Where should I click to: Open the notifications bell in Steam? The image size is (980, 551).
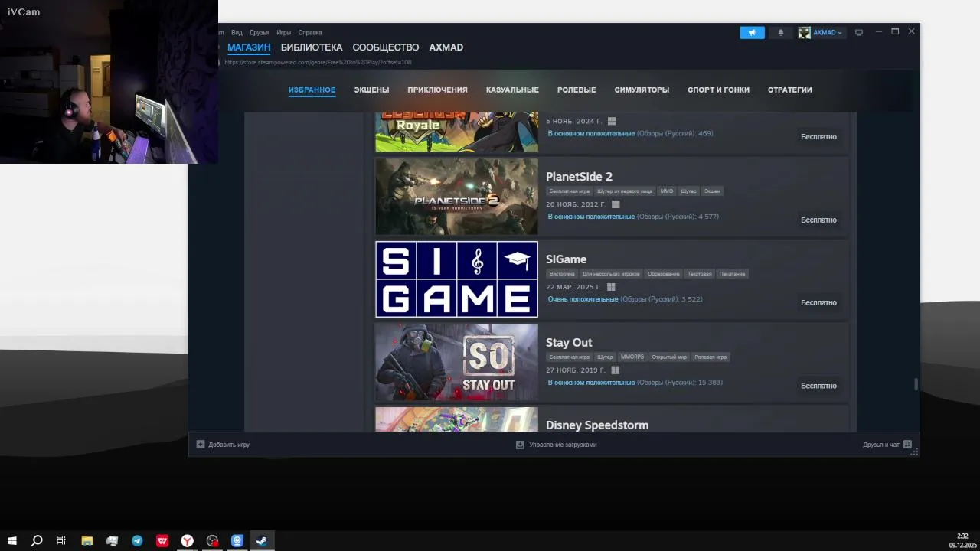click(781, 32)
